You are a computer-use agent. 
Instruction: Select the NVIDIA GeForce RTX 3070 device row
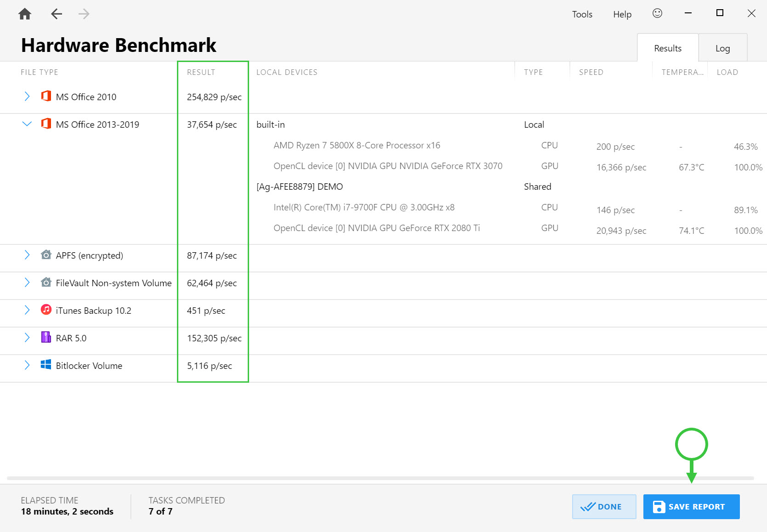click(388, 166)
